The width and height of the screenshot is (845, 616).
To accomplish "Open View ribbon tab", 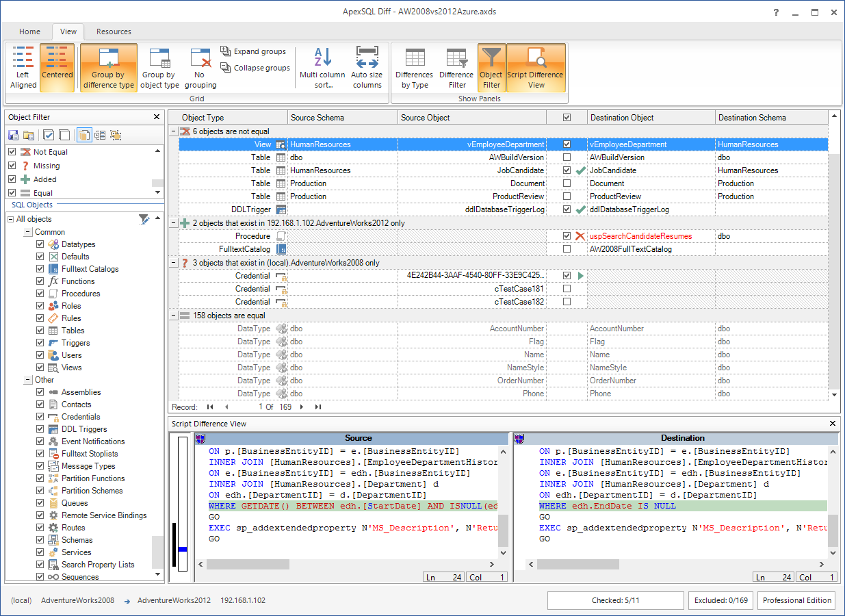I will click(68, 31).
